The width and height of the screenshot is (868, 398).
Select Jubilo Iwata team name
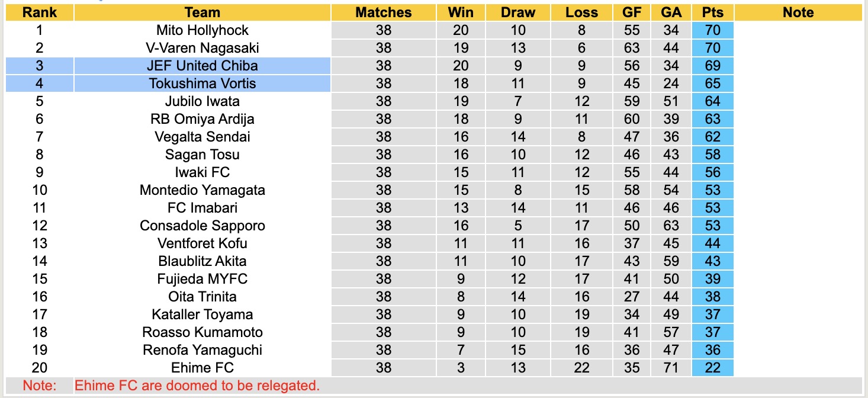click(202, 101)
